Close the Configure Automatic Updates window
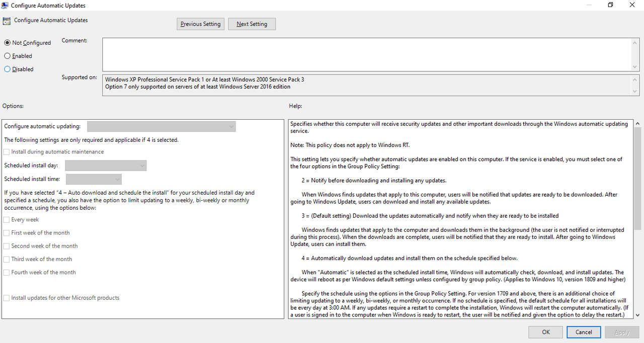The width and height of the screenshot is (644, 343). pos(632,5)
